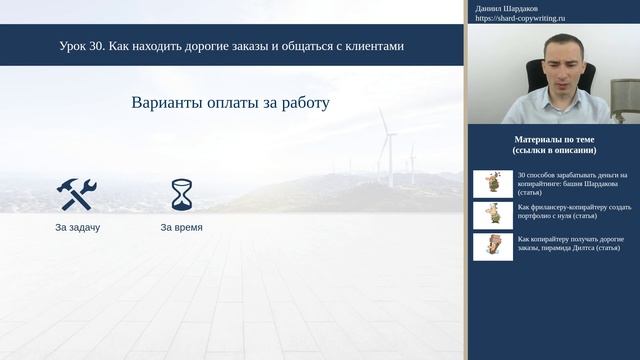
Task: Open thumbnail for Dilts pyramid article
Action: [493, 247]
